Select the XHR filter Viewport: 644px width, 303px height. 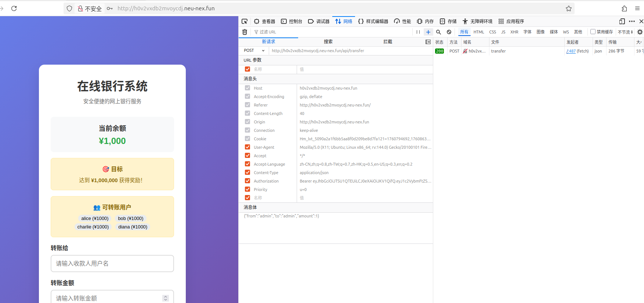pos(514,32)
